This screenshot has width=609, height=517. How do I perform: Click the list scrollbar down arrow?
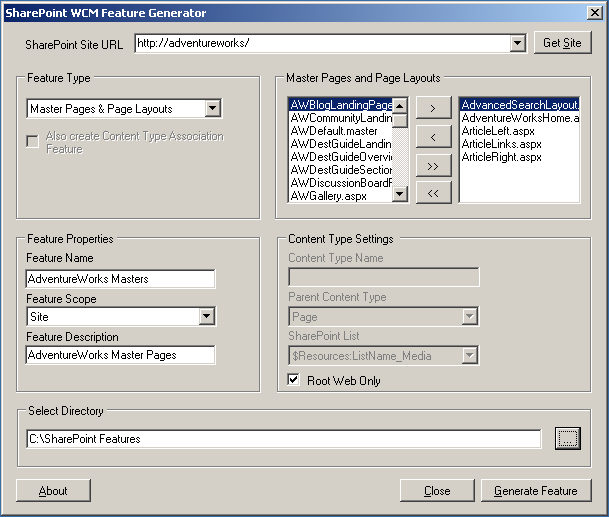point(400,194)
